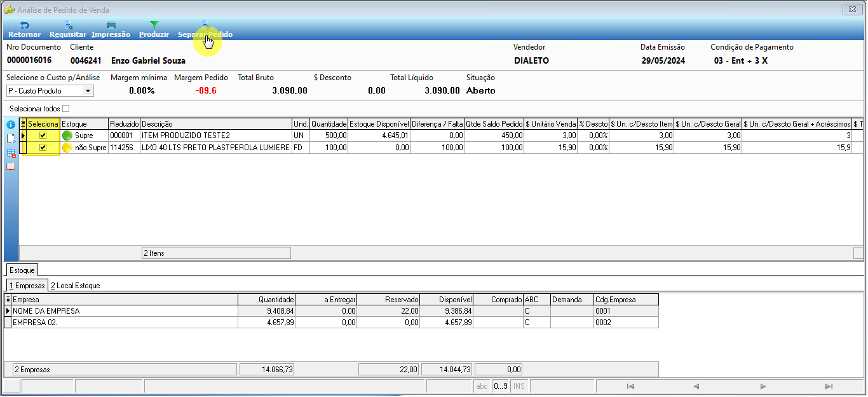The width and height of the screenshot is (868, 397).
Task: Click available stock value 4.645,01
Action: [379, 136]
